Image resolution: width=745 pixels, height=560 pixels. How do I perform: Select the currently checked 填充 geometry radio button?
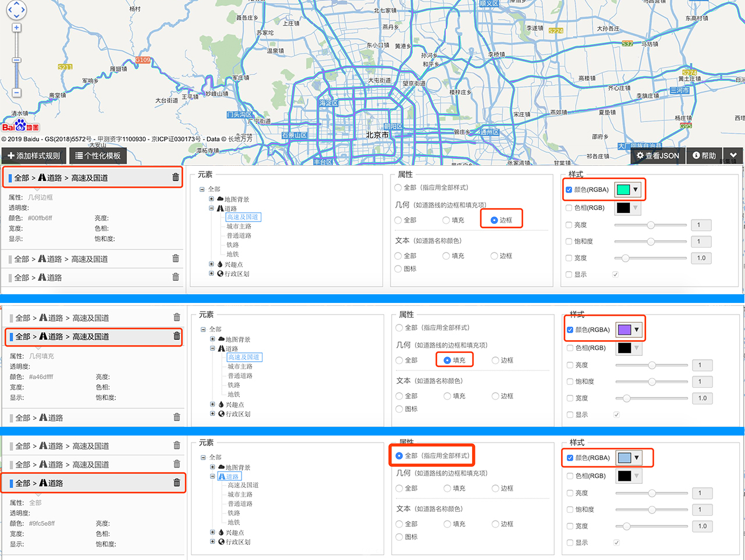point(447,361)
